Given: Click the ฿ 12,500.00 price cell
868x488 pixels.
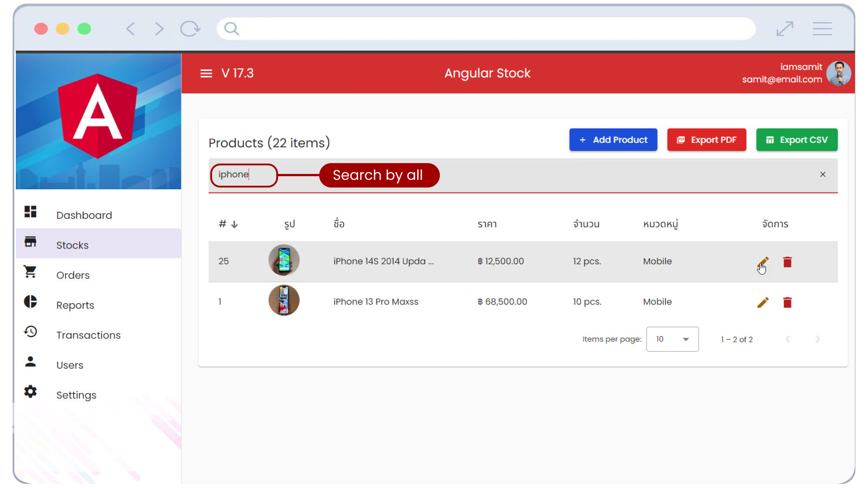Looking at the screenshot, I should [500, 261].
